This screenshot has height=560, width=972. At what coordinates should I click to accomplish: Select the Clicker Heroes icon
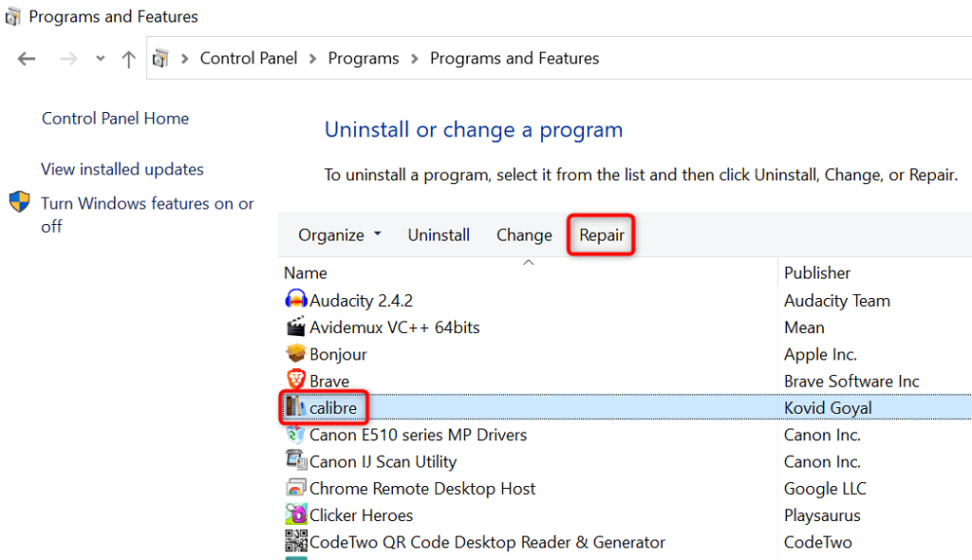pos(296,515)
